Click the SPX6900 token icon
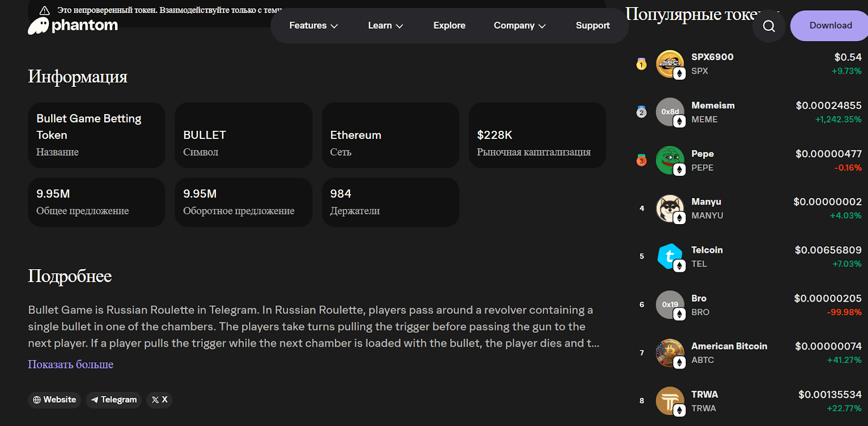This screenshot has width=868, height=426. click(x=669, y=63)
